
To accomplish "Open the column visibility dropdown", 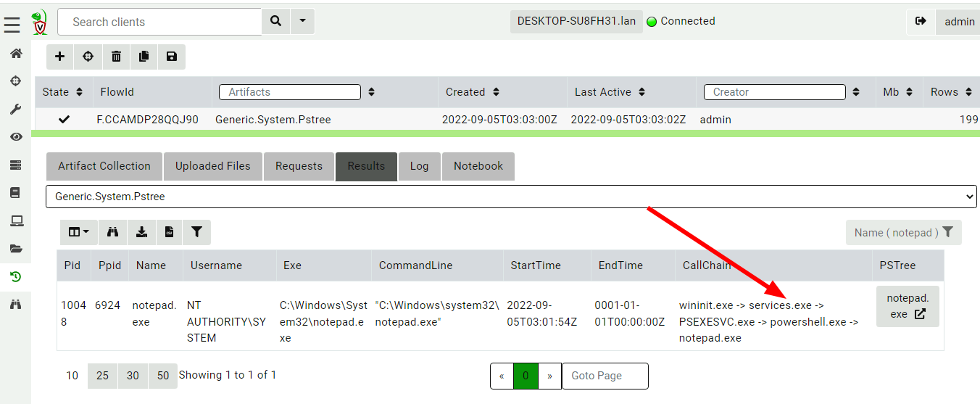I will click(78, 232).
